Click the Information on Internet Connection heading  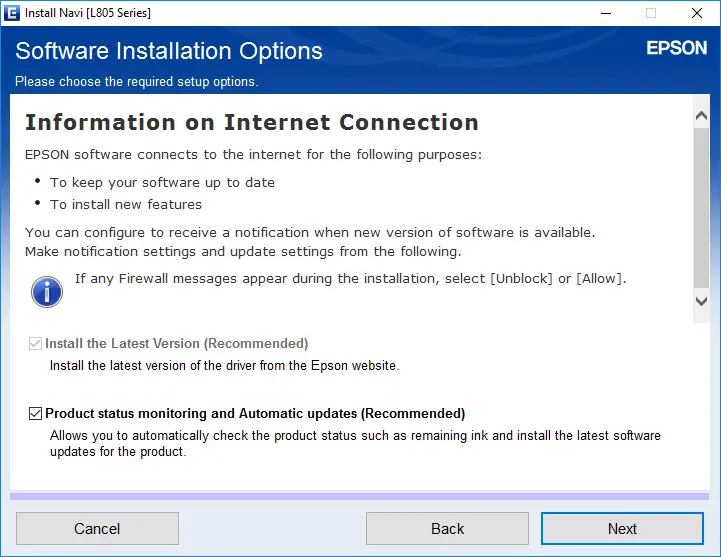coord(251,123)
